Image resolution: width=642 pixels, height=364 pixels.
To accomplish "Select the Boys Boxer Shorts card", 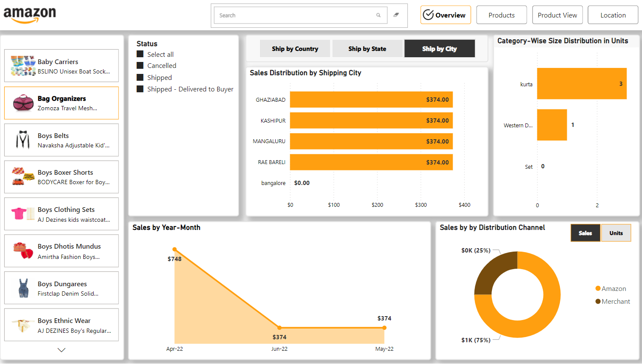I will (62, 177).
